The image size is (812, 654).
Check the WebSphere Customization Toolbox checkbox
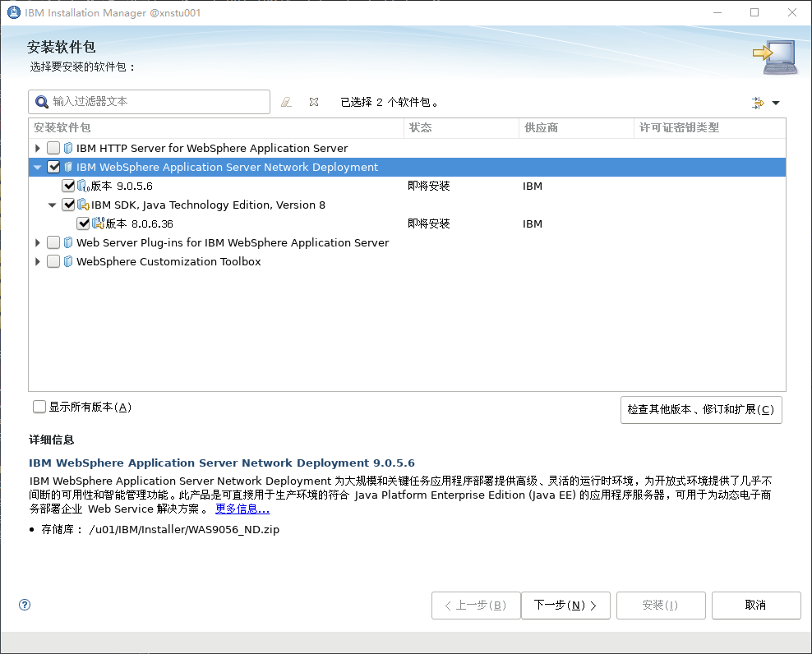53,261
